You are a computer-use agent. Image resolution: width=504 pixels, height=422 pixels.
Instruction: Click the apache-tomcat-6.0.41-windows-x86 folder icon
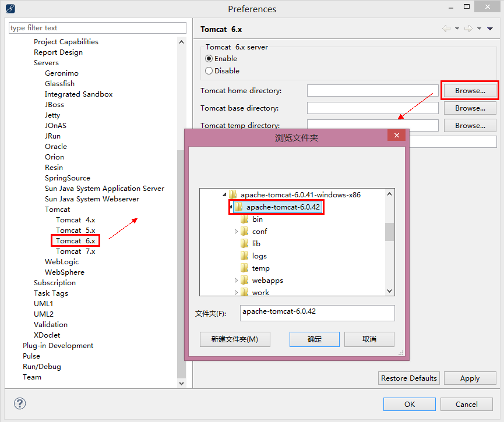tap(232, 194)
